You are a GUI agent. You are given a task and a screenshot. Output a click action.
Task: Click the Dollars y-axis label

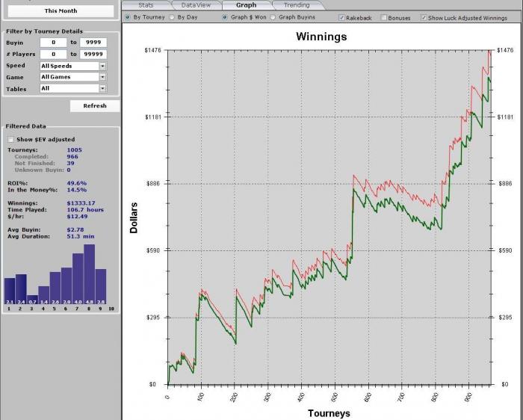134,217
